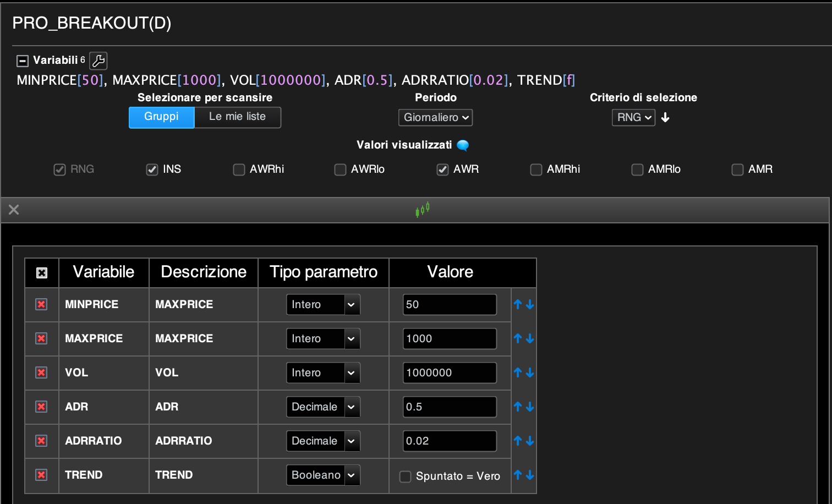
Task: Click the Valori visualizzati help bubble
Action: (463, 145)
